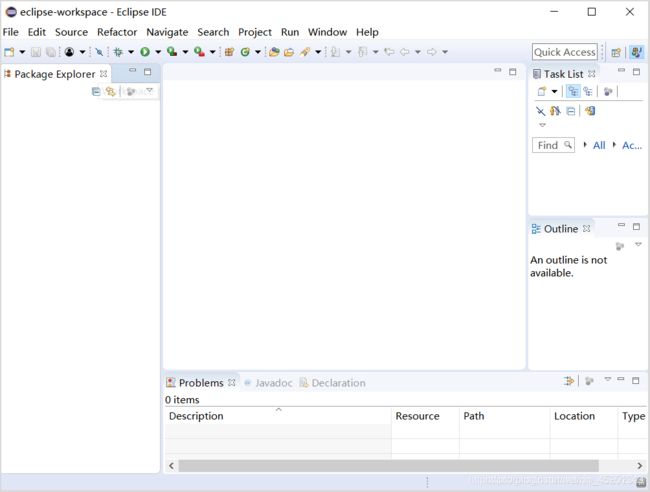Image resolution: width=650 pixels, height=492 pixels.
Task: Open the New Java Class dropdown arrow
Action: pyautogui.click(x=257, y=52)
